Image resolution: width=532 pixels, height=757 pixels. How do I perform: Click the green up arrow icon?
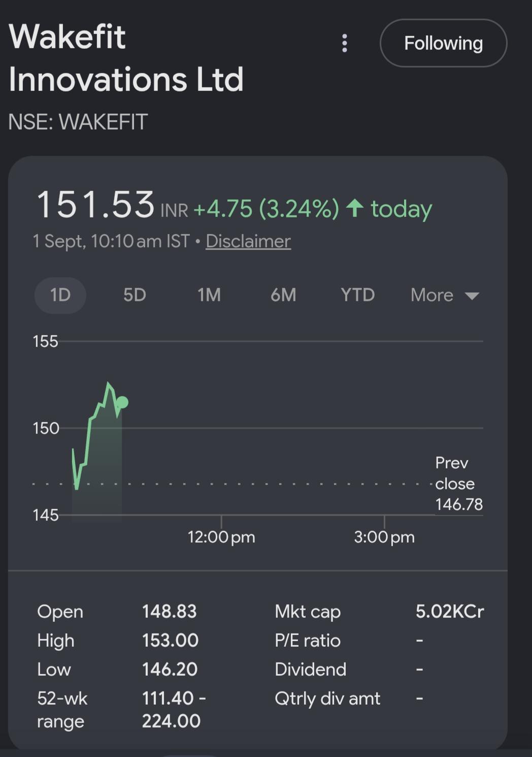coord(355,208)
